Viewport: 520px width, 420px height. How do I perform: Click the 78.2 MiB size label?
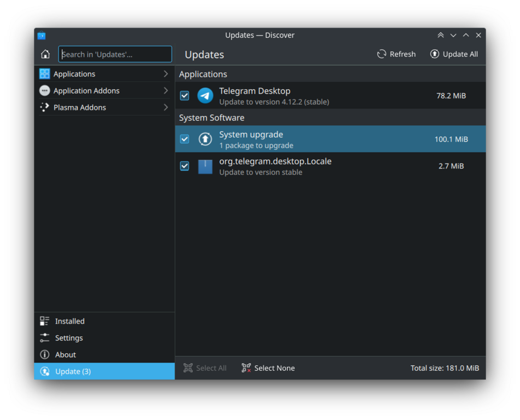coord(451,96)
